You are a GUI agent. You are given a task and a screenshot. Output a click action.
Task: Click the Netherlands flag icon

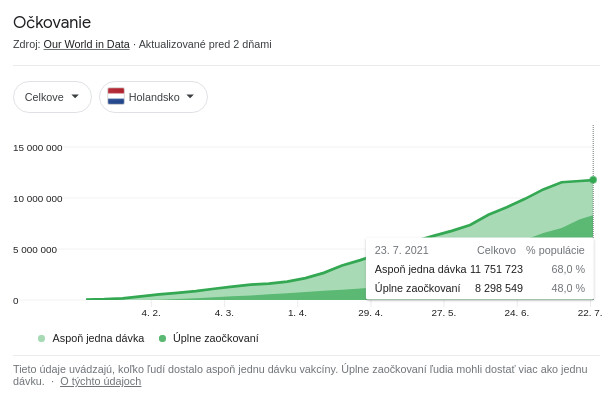pos(116,97)
